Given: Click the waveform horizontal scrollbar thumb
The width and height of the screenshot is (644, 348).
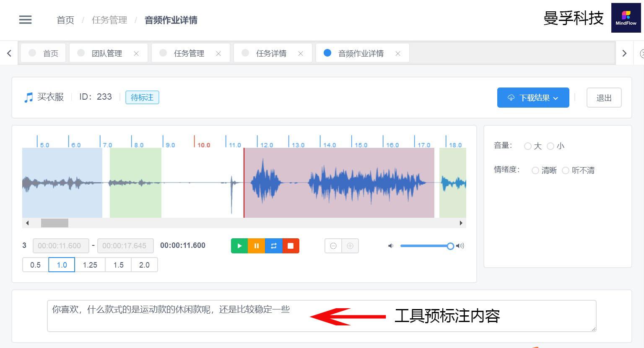Looking at the screenshot, I should (x=55, y=223).
